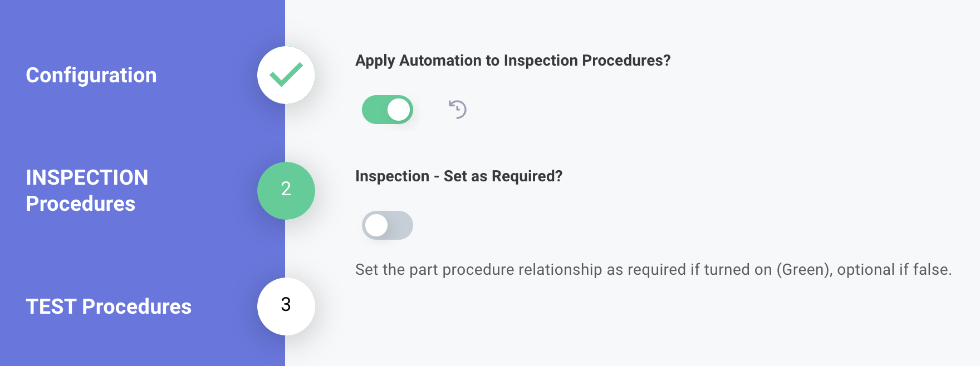The image size is (980, 366).
Task: Click the circular arrow revert icon
Action: coord(458,109)
